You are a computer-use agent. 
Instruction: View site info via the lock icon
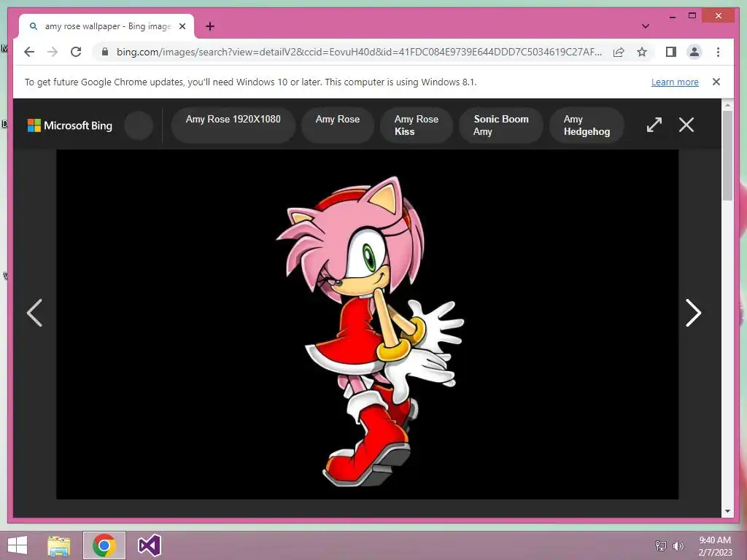(x=105, y=52)
